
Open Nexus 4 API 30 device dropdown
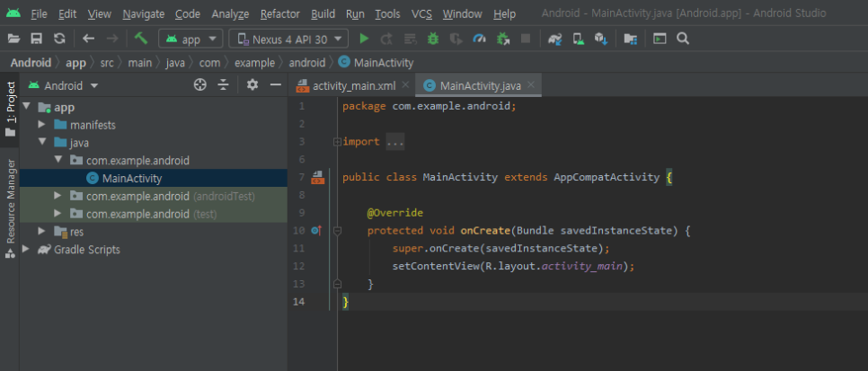[288, 39]
